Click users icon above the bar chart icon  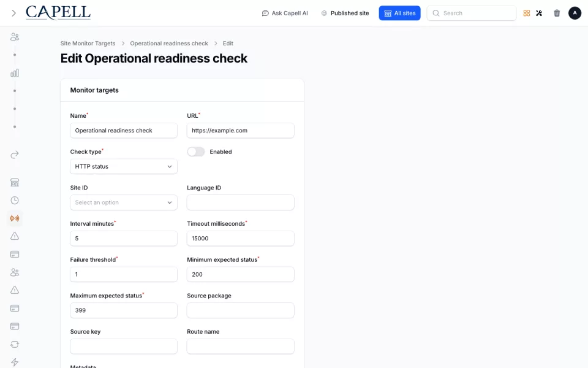click(x=15, y=37)
